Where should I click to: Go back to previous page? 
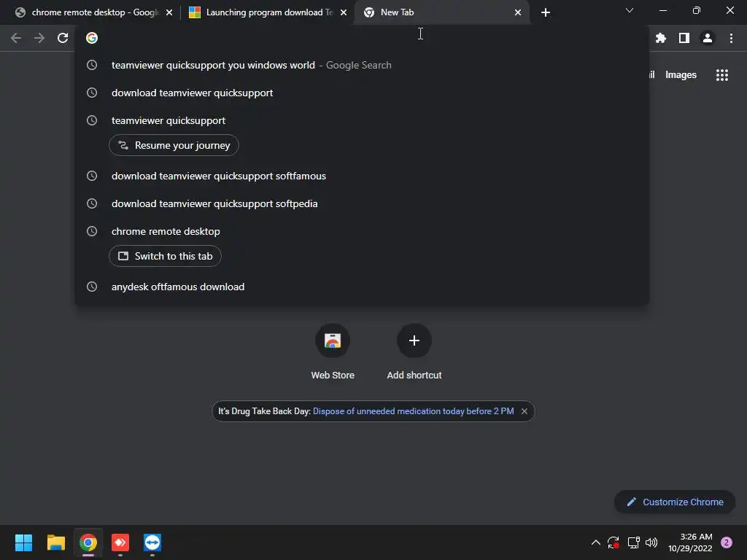pos(16,38)
